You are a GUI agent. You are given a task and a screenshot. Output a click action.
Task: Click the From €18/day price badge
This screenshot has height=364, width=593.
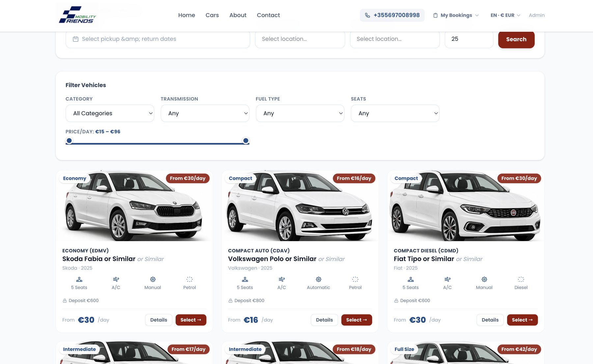(354, 349)
